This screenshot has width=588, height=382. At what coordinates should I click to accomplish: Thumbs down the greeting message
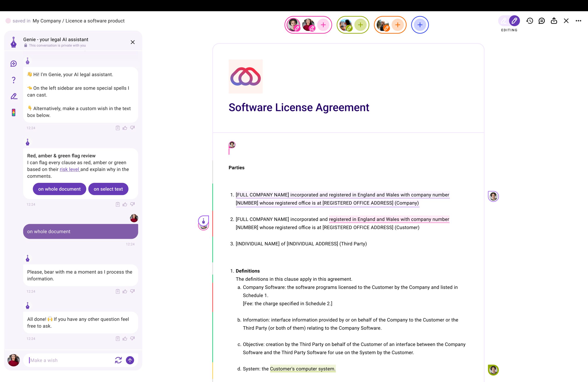[x=133, y=128]
